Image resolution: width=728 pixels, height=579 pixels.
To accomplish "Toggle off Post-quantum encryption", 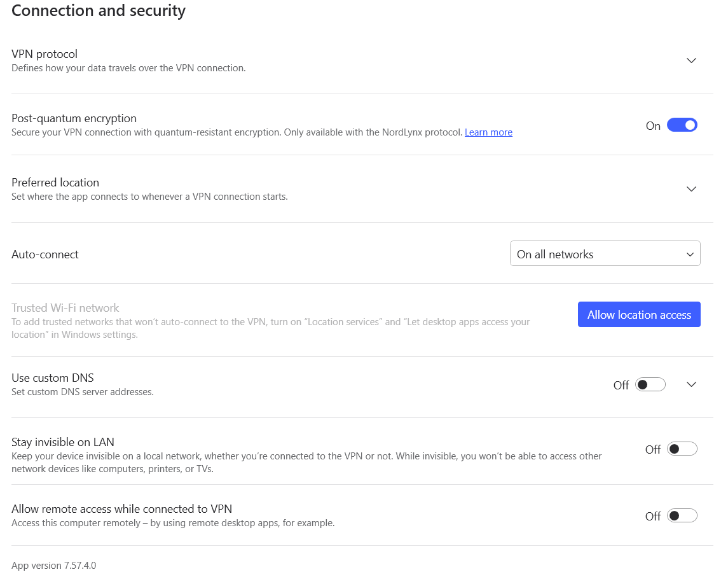I will [x=682, y=125].
